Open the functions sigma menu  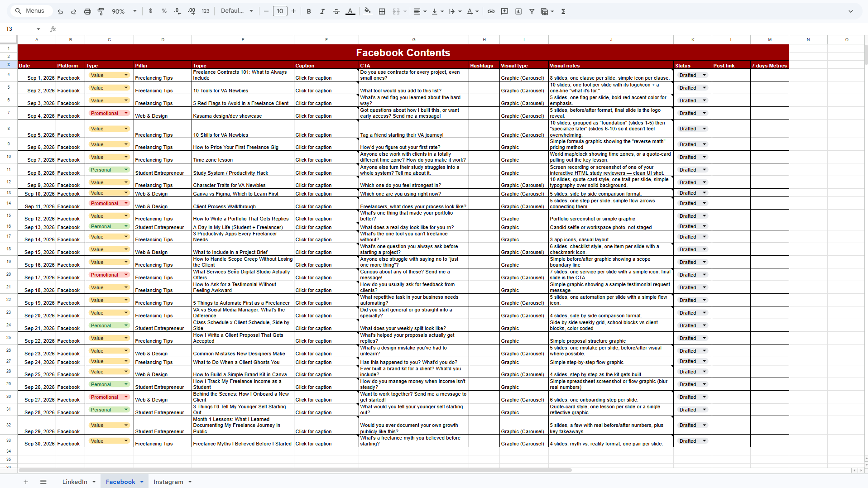(x=563, y=11)
